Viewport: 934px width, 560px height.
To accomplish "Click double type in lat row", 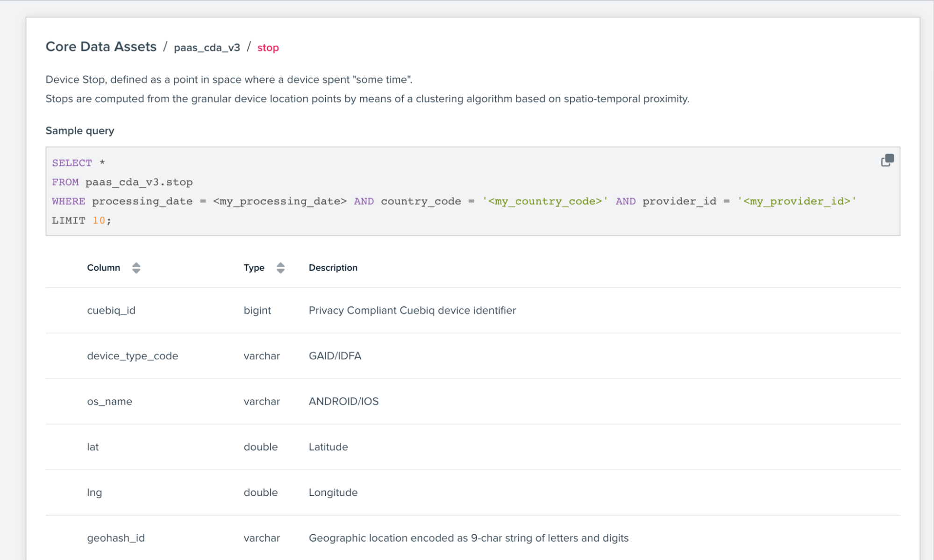I will pyautogui.click(x=261, y=447).
